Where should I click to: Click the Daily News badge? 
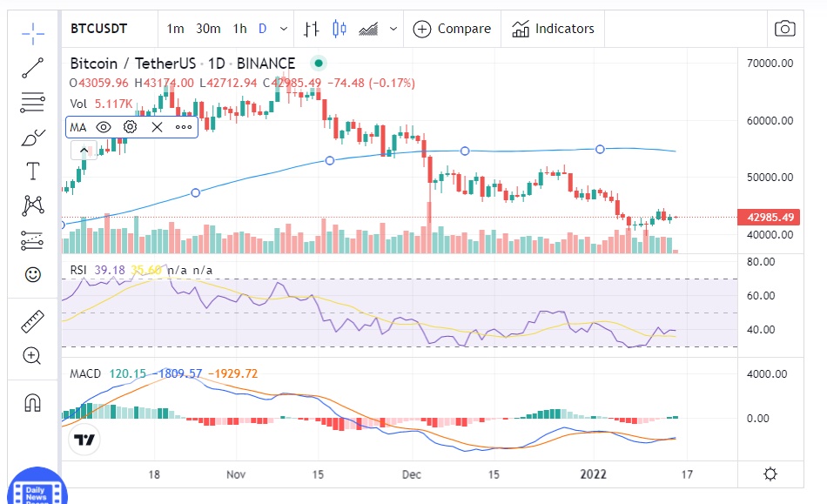click(37, 487)
